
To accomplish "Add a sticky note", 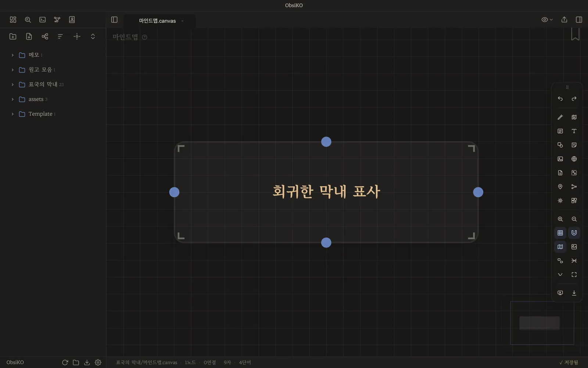I will tap(574, 145).
